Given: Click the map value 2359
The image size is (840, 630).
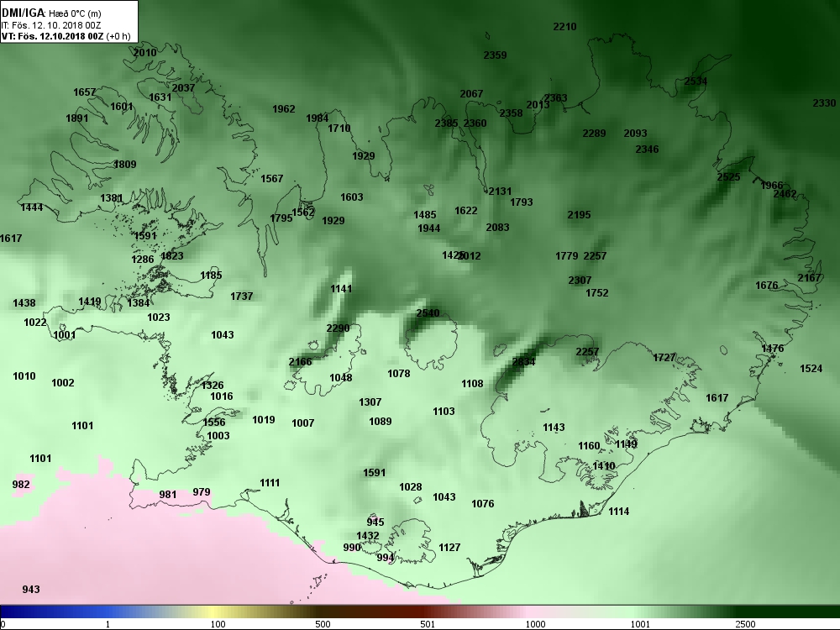Looking at the screenshot, I should [x=495, y=55].
